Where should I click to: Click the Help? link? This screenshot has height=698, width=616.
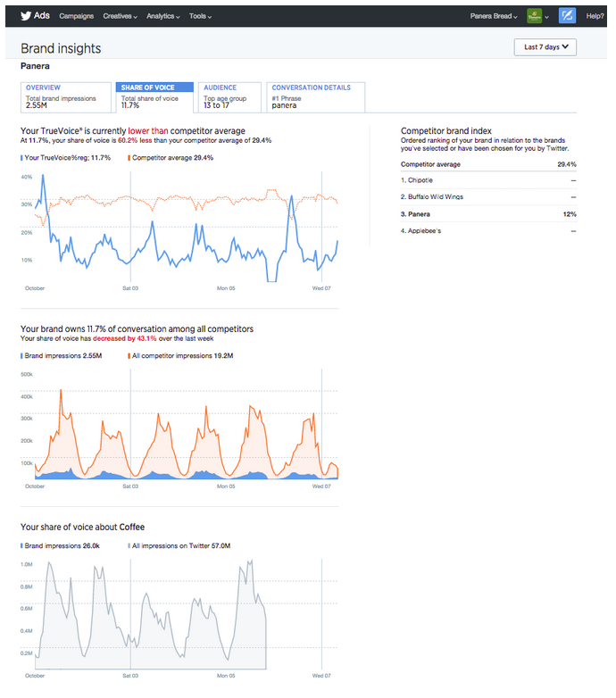click(595, 16)
